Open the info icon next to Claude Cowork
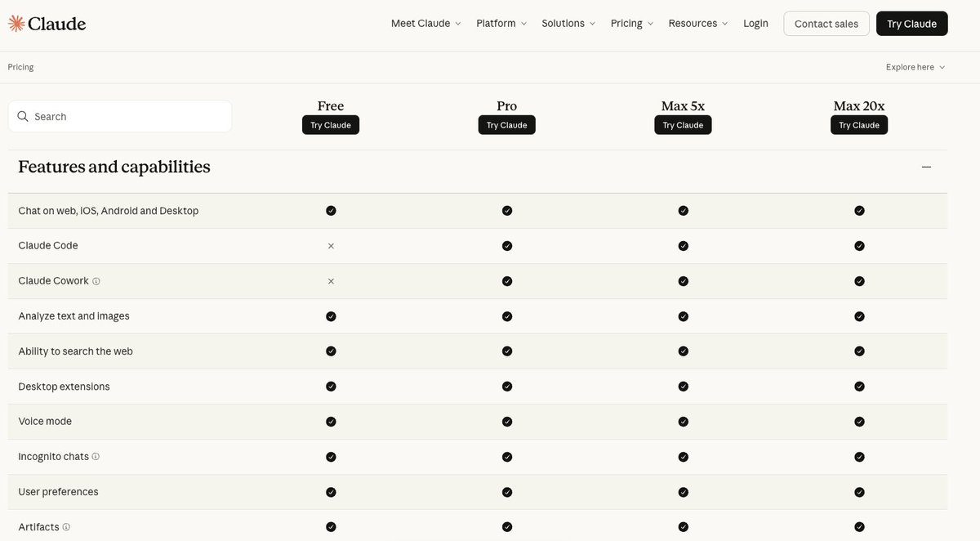 pyautogui.click(x=96, y=281)
